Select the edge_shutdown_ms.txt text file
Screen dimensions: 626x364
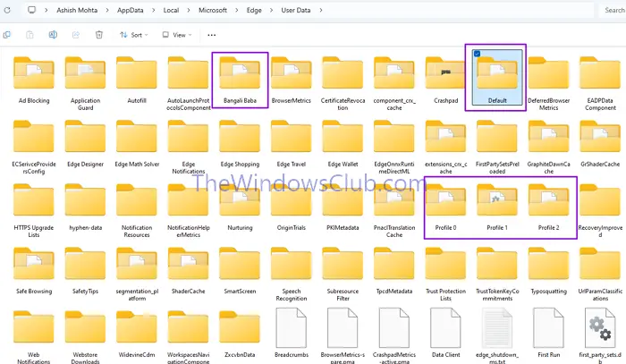pyautogui.click(x=497, y=335)
